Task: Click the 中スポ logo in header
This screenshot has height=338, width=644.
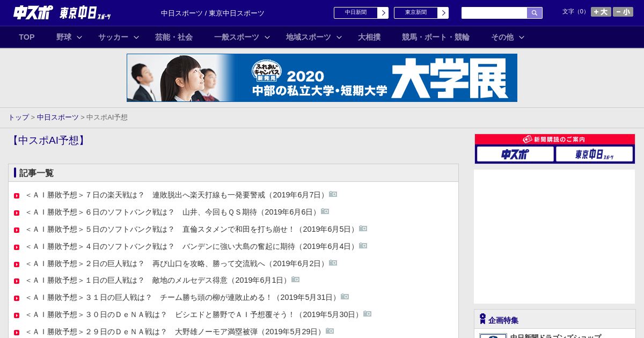Action: [x=33, y=12]
